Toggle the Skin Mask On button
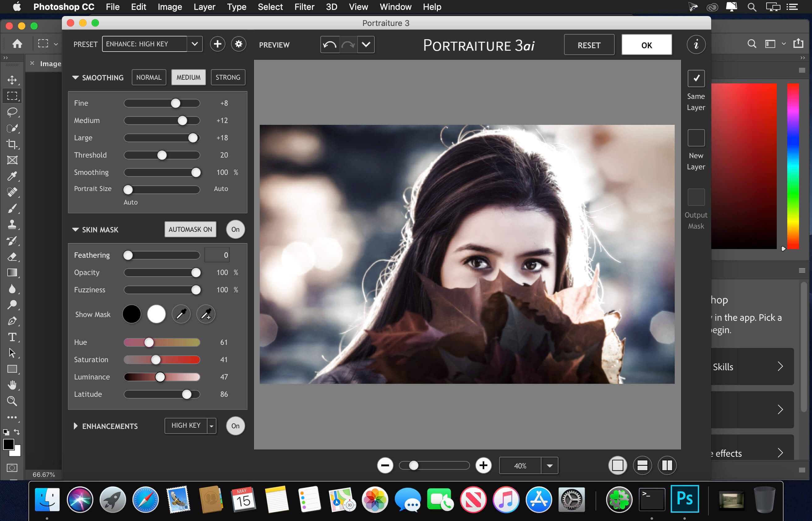The height and width of the screenshot is (521, 812). tap(235, 230)
